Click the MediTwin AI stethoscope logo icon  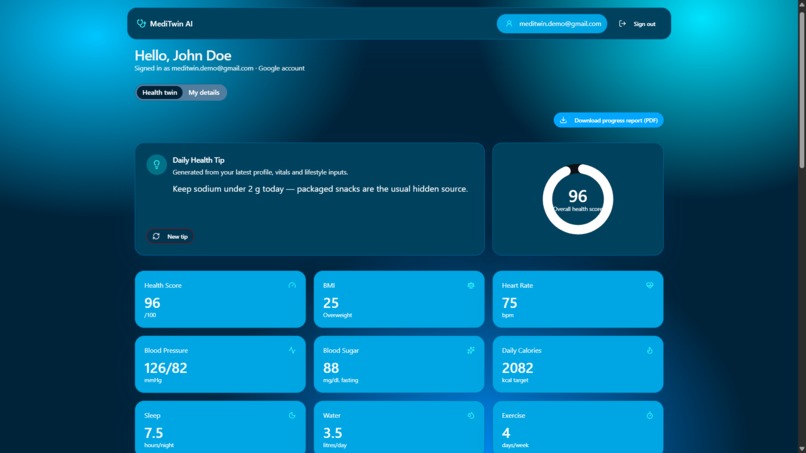tap(141, 24)
